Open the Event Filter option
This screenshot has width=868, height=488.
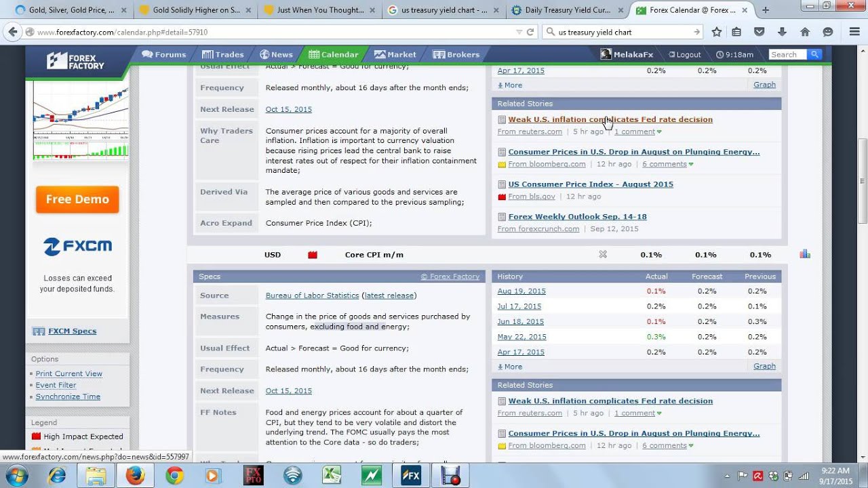56,385
